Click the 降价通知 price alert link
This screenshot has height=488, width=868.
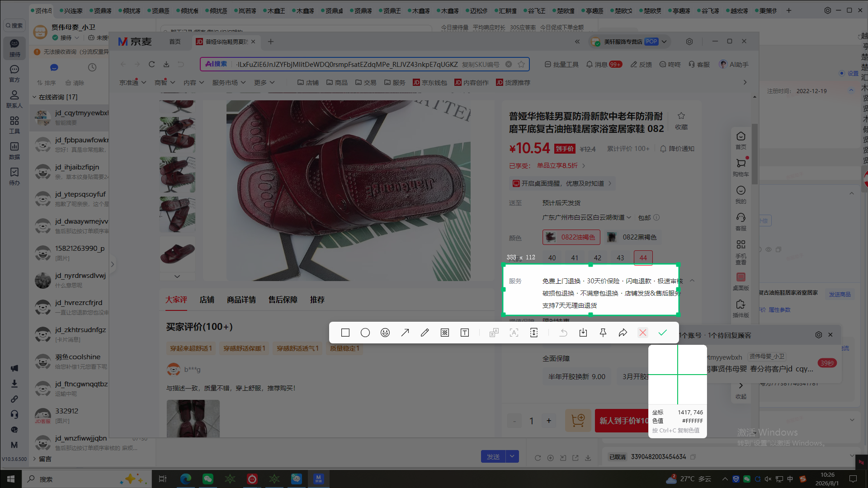tap(677, 149)
